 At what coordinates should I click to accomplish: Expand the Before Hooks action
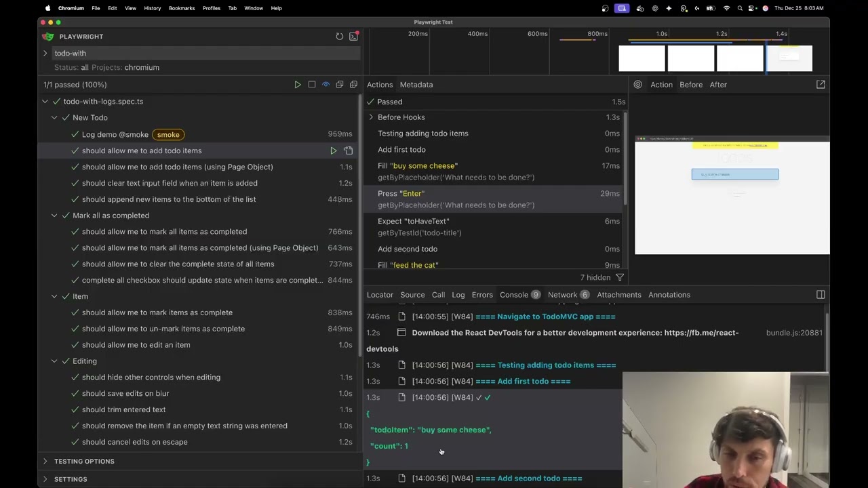[371, 117]
